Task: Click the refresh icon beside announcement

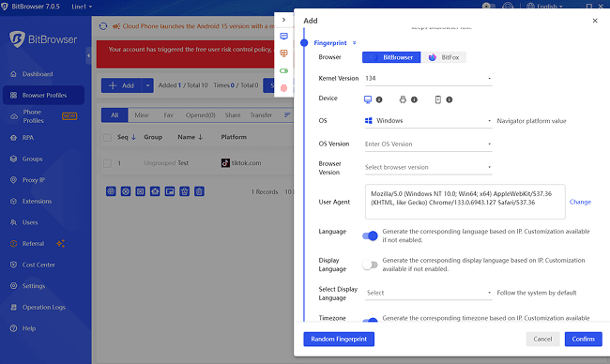Action: [x=103, y=26]
